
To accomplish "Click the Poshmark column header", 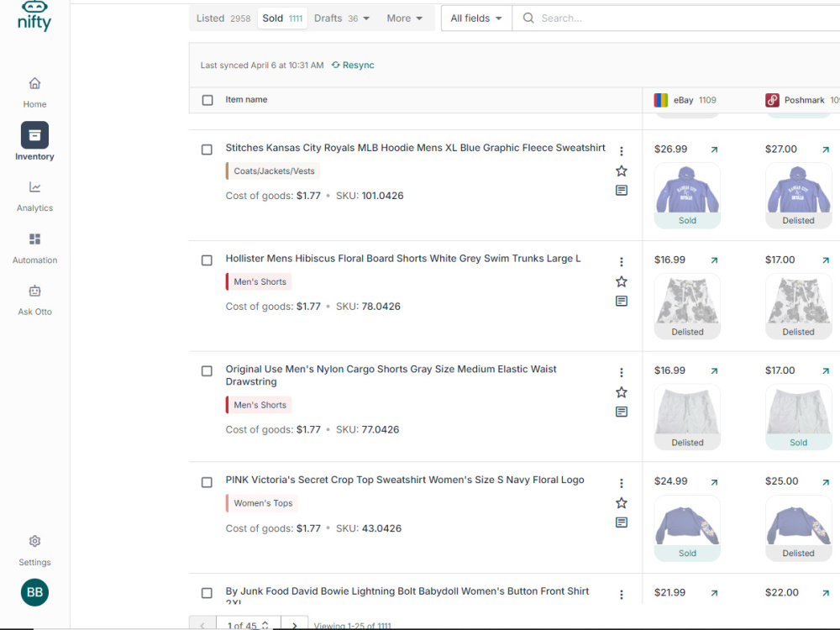I will (x=802, y=100).
